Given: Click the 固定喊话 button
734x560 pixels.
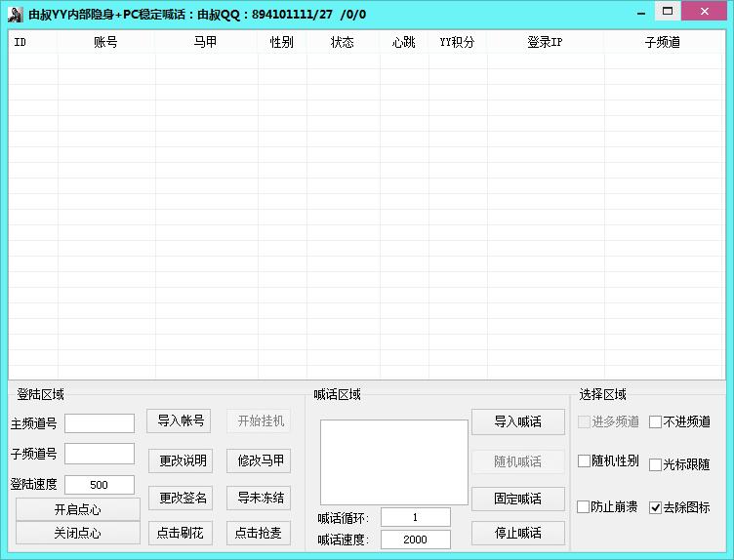Looking at the screenshot, I should click(x=518, y=499).
